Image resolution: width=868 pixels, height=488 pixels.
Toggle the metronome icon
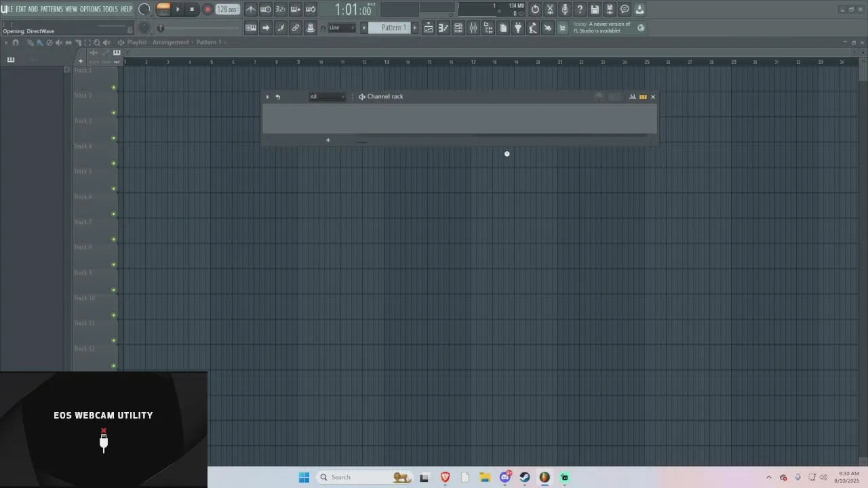point(251,9)
